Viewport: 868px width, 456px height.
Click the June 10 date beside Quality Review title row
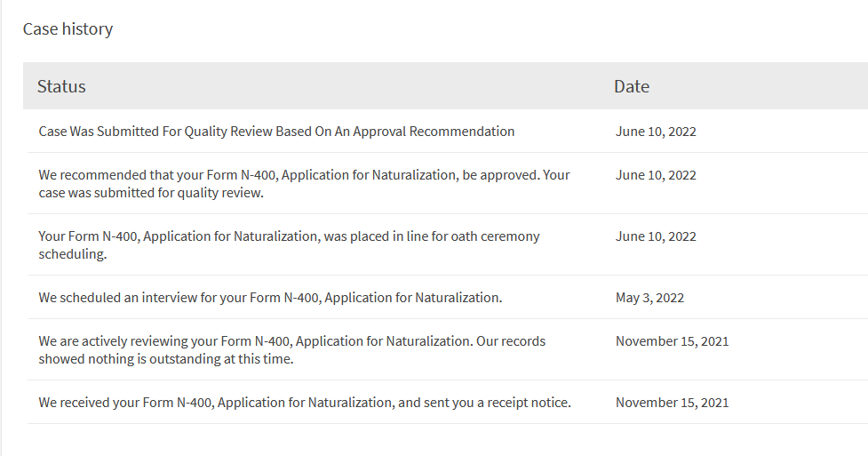tap(656, 132)
